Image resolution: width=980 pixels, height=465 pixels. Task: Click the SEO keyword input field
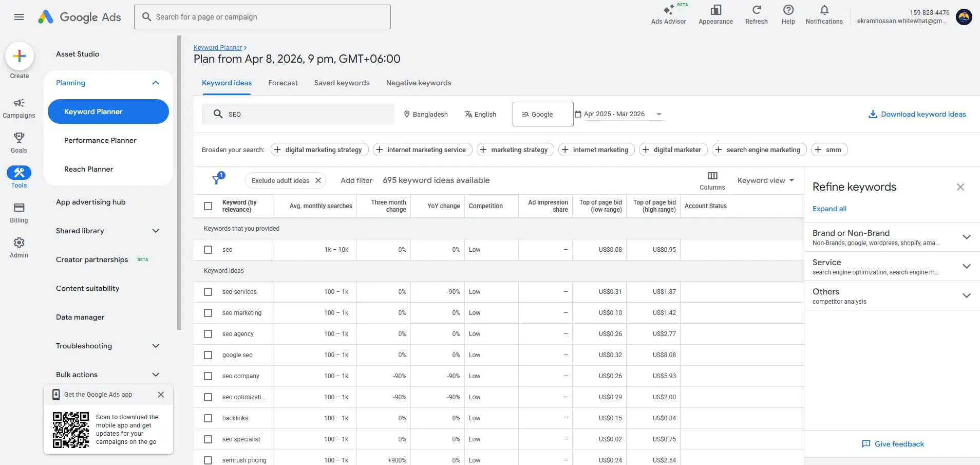coord(298,114)
